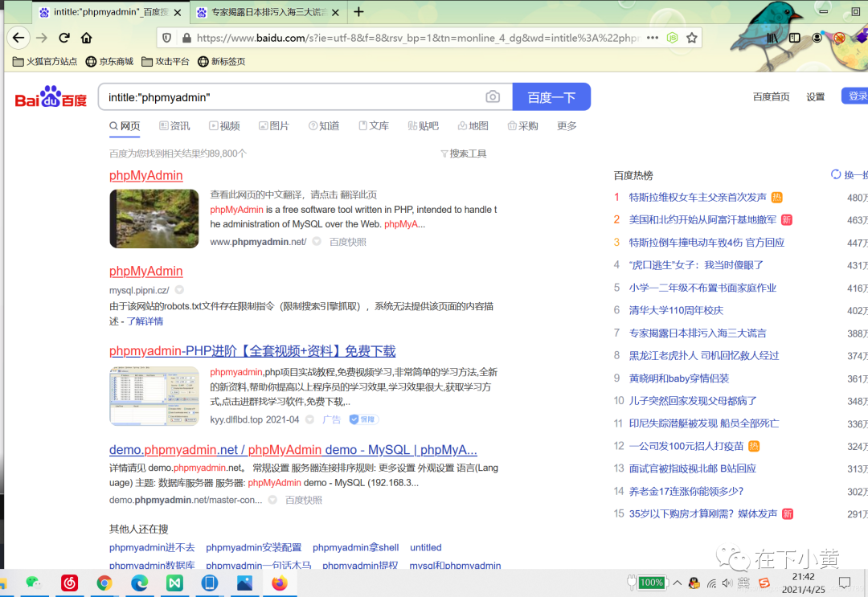
Task: Expand the arrow beside www.phpmyadmin.net/
Action: click(317, 241)
